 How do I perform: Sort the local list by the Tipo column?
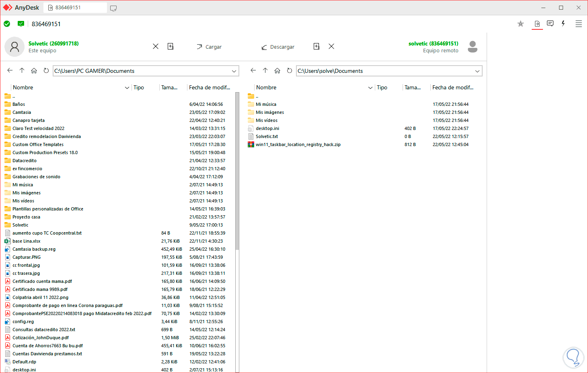pos(139,87)
